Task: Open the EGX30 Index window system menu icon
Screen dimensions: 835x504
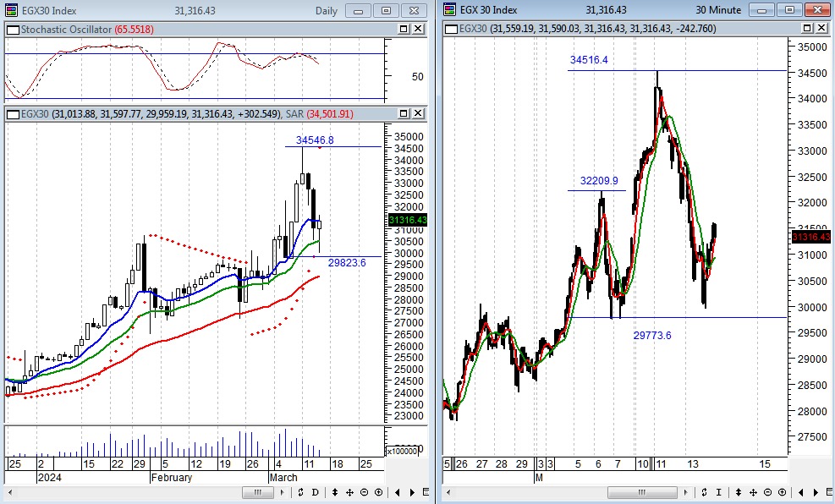Action: tap(9, 10)
